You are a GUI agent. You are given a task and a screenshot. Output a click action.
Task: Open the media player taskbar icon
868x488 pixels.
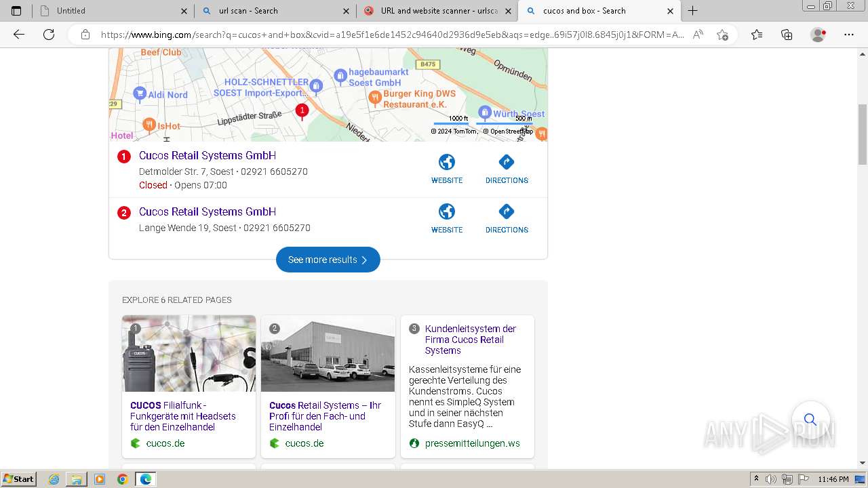coord(100,479)
